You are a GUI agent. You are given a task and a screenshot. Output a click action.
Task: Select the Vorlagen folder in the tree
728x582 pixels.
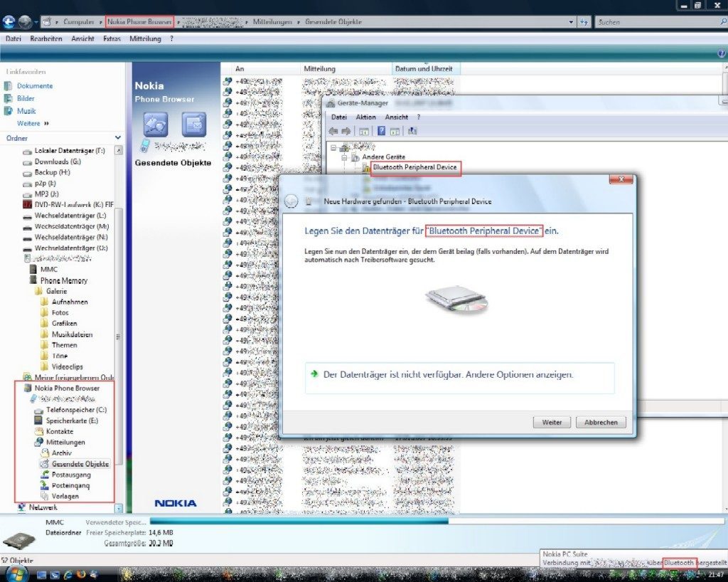click(x=65, y=496)
